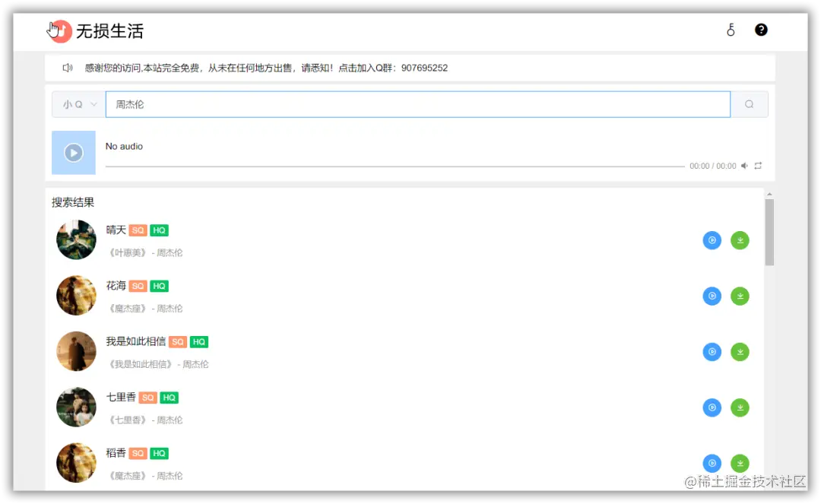Click the scrollbar up arrow
Image resolution: width=821 pixels, height=504 pixels.
769,194
